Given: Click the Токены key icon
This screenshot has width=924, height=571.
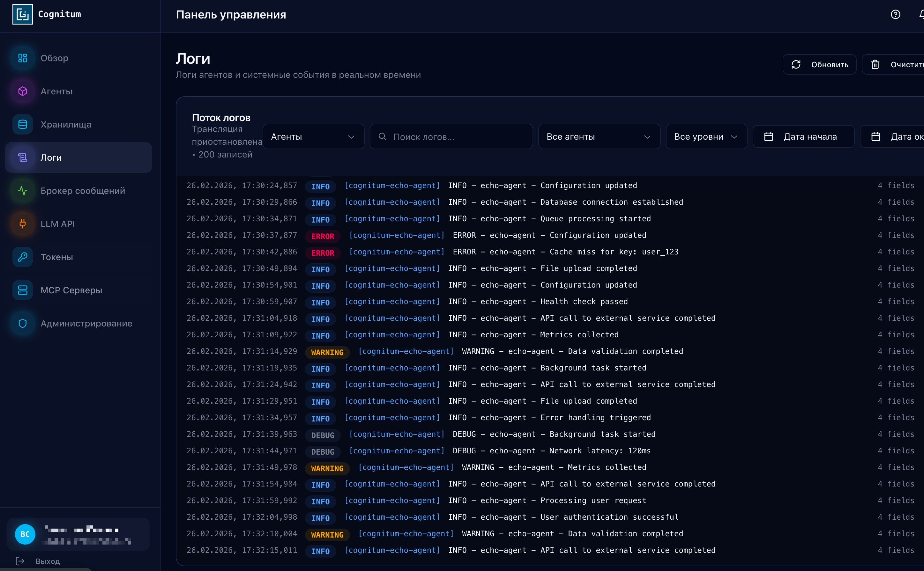Looking at the screenshot, I should (23, 257).
